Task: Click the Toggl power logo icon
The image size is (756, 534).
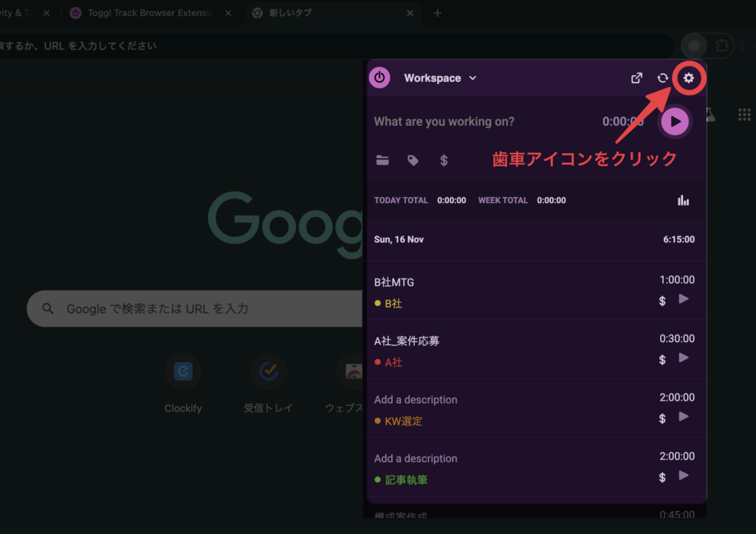Action: click(379, 78)
